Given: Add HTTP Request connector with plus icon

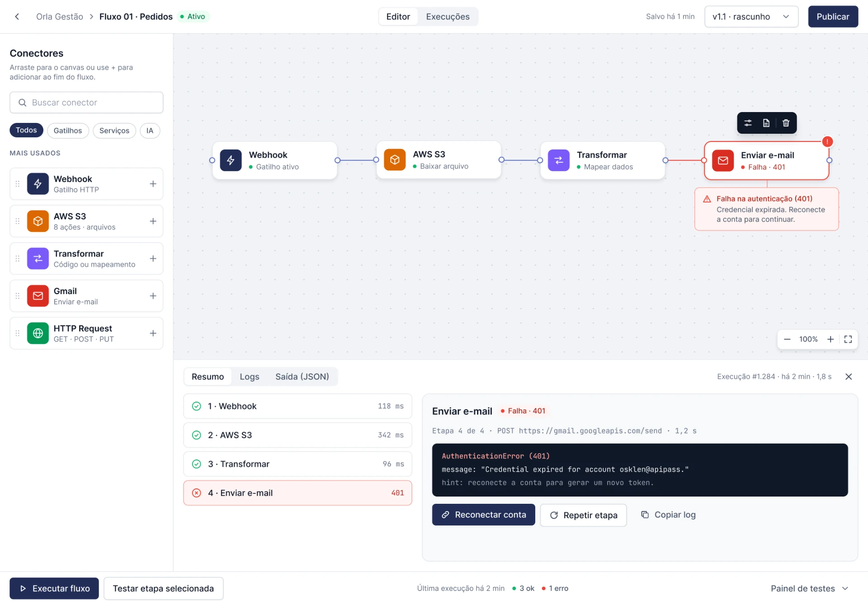Looking at the screenshot, I should [x=153, y=333].
